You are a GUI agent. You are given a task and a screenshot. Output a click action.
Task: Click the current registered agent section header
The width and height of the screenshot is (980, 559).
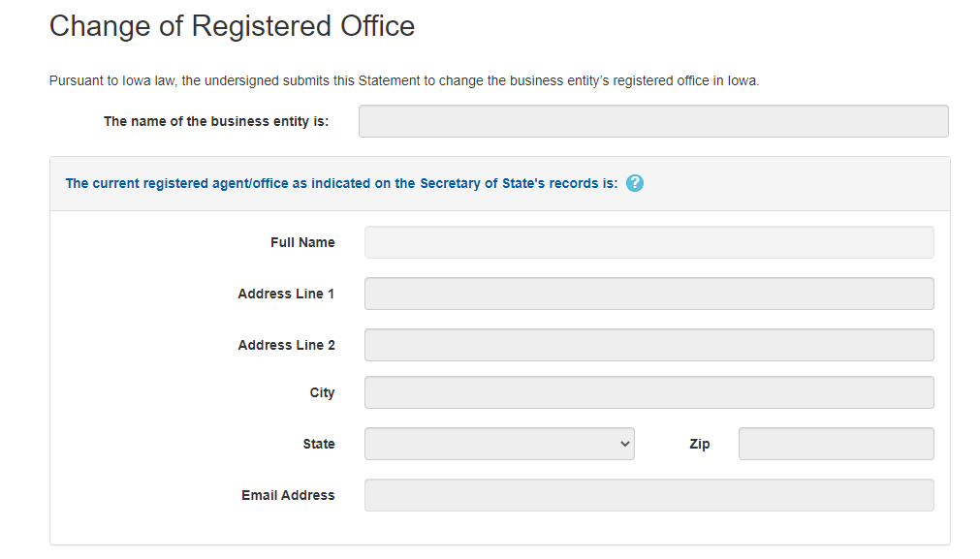coord(340,183)
